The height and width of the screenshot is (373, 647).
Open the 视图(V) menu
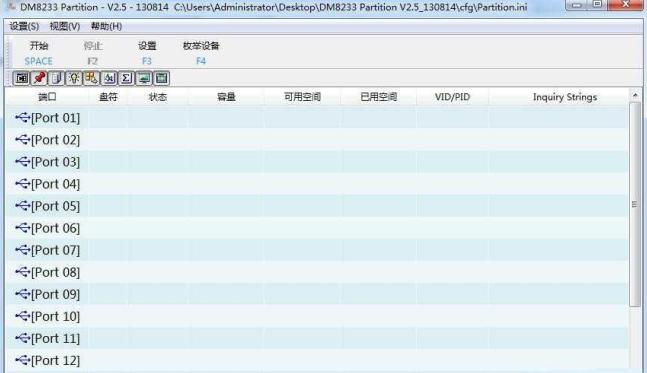pos(65,26)
